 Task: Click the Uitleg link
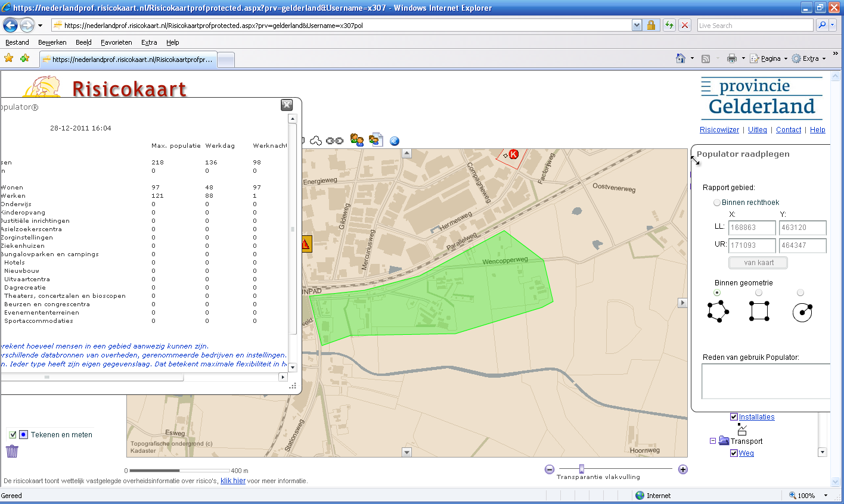coord(758,130)
